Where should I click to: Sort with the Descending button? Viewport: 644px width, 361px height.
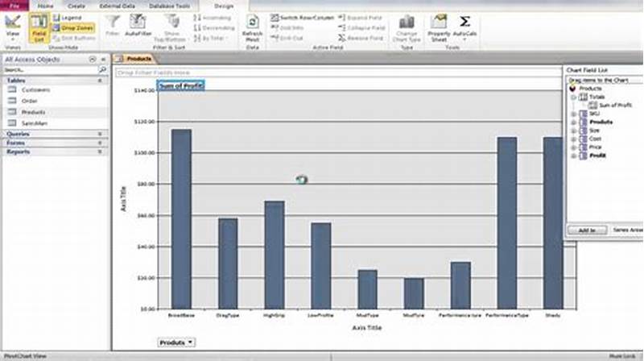[214, 28]
